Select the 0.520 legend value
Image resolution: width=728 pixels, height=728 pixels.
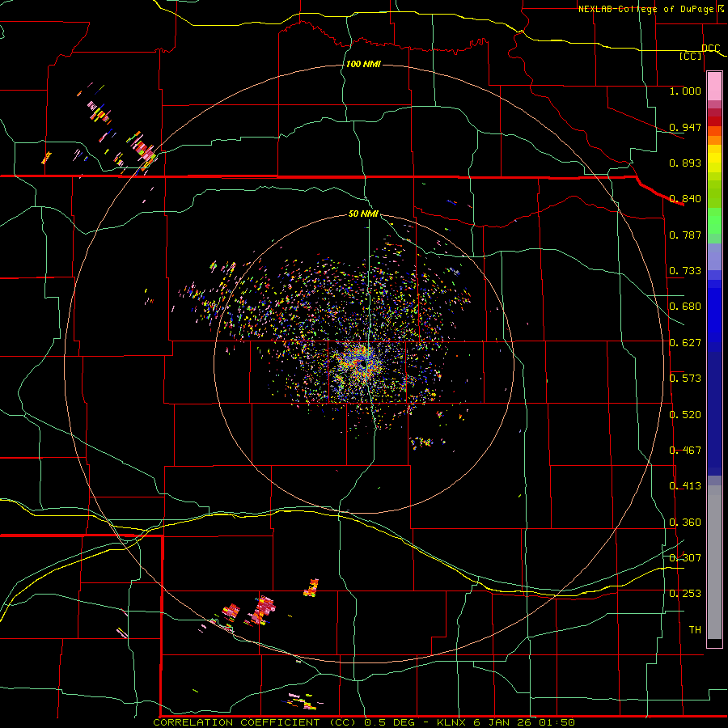click(685, 415)
